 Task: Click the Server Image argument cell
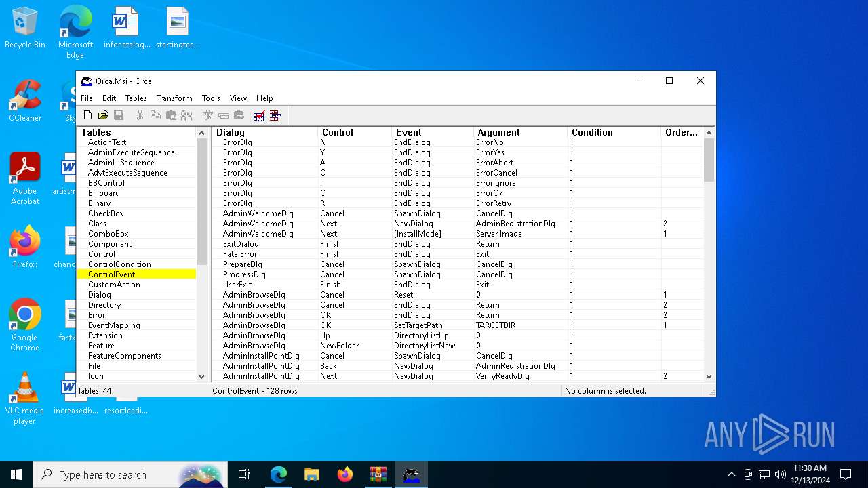point(499,234)
